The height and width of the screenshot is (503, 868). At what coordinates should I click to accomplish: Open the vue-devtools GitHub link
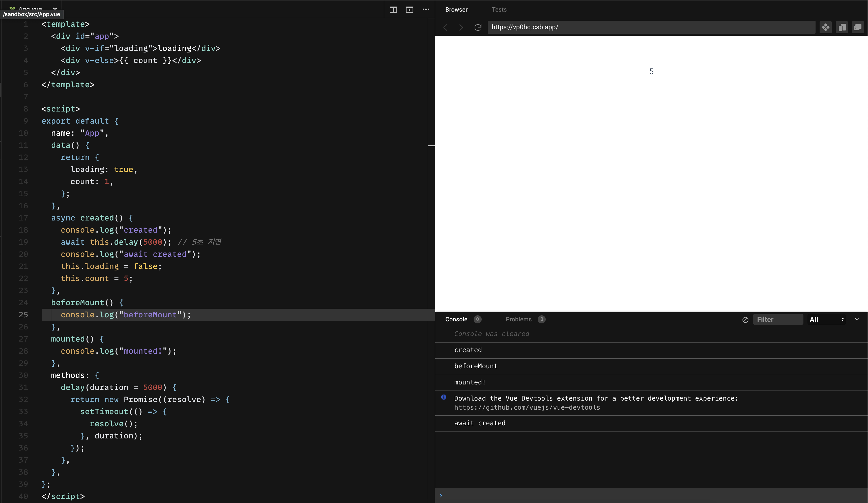[527, 408]
